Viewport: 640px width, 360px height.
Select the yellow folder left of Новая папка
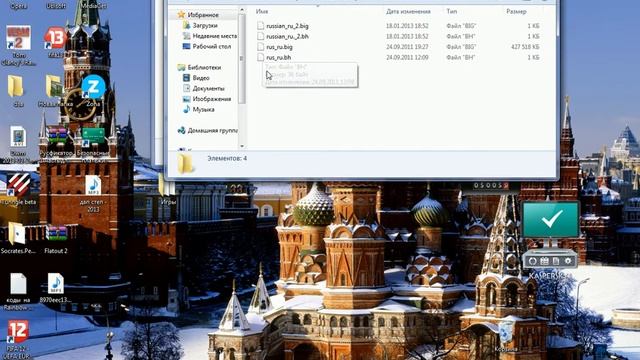[x=17, y=91]
